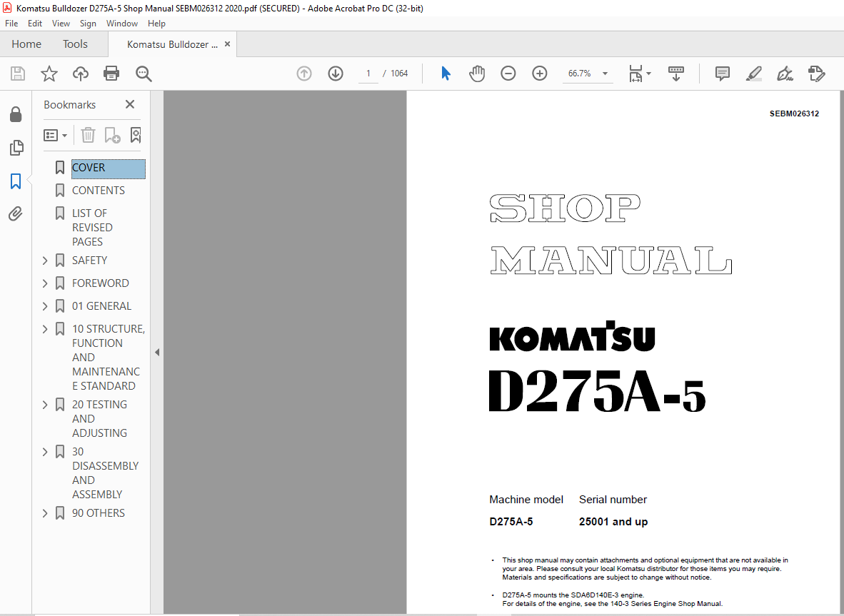Screen dimensions: 844x616
Task: Activate the Hand pan tool
Action: [477, 74]
